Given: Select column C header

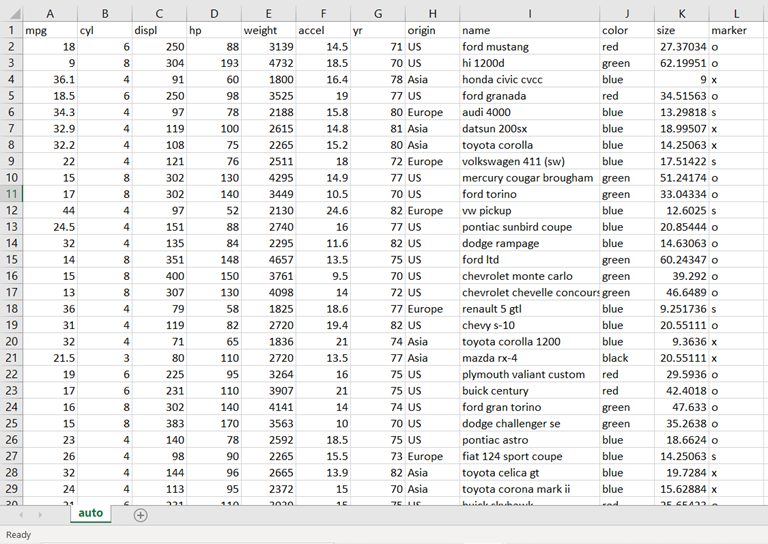Looking at the screenshot, I should [159, 14].
